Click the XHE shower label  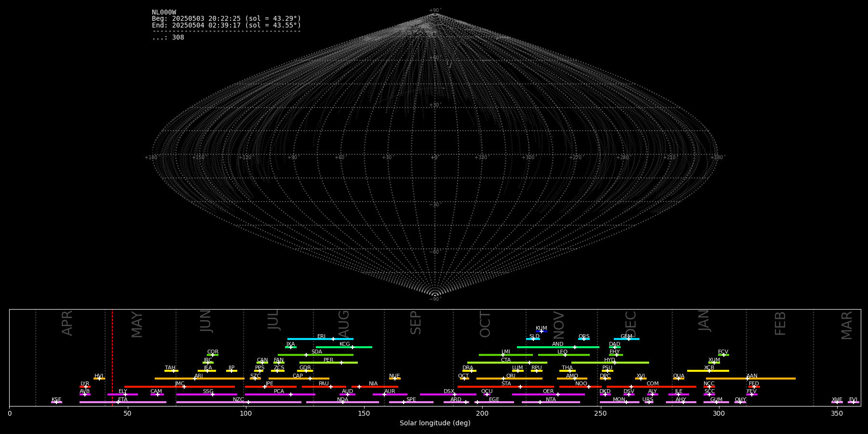coord(837,399)
